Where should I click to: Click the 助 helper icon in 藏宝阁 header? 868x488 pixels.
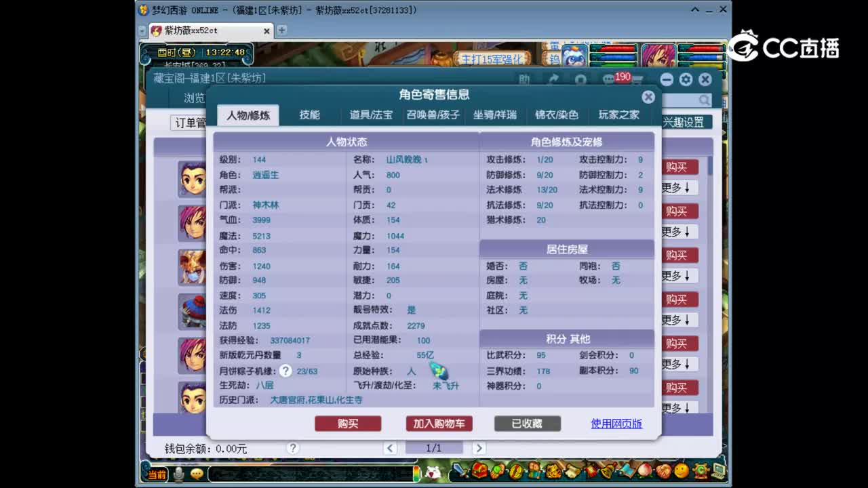tap(524, 79)
